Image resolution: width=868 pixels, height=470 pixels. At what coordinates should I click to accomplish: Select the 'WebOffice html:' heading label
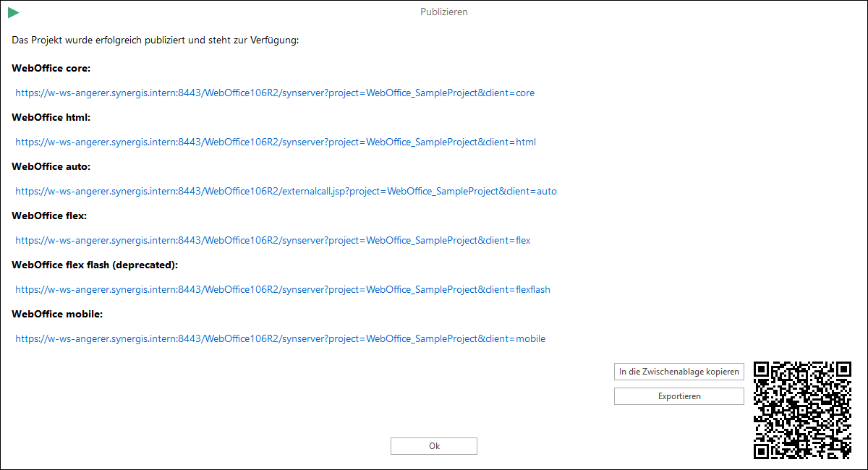click(x=51, y=117)
